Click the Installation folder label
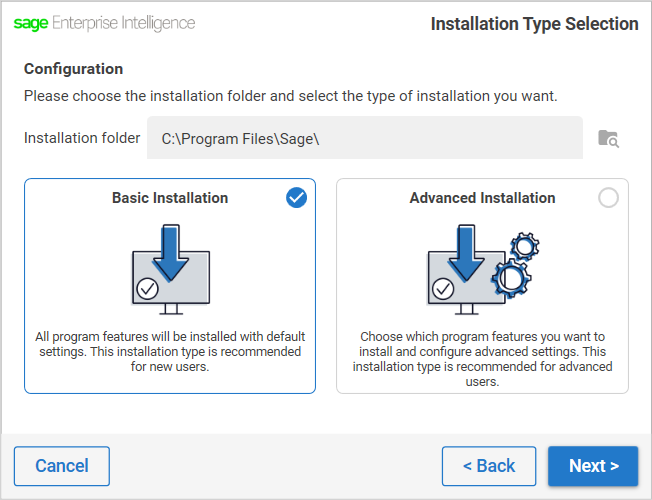Image resolution: width=652 pixels, height=500 pixels. point(82,138)
